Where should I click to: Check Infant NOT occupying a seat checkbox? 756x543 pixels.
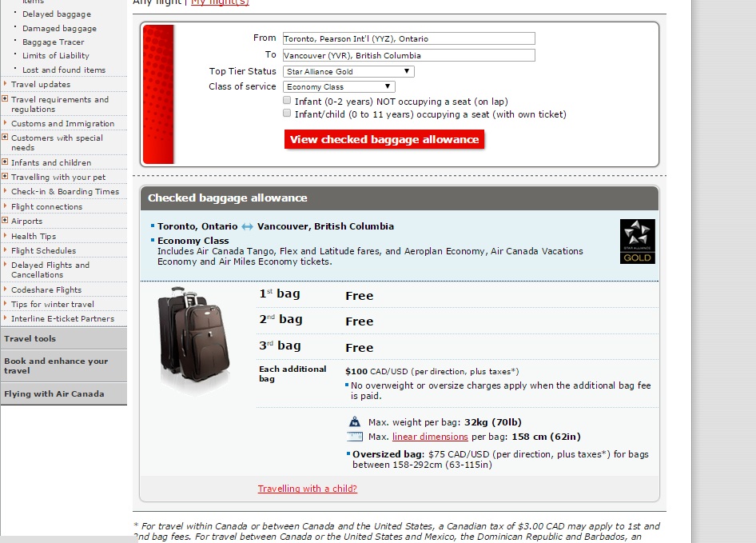point(287,101)
